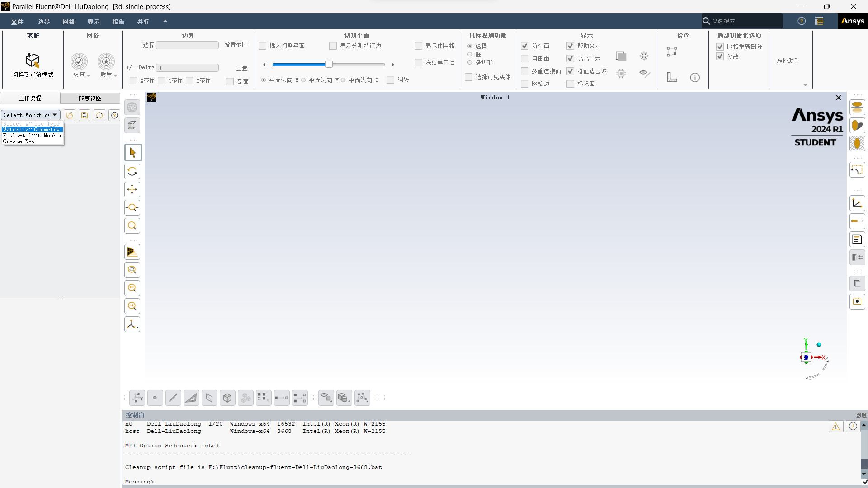Expand the 检查 dropdown in the 网格 group
The width and height of the screenshot is (868, 488).
pyautogui.click(x=89, y=75)
